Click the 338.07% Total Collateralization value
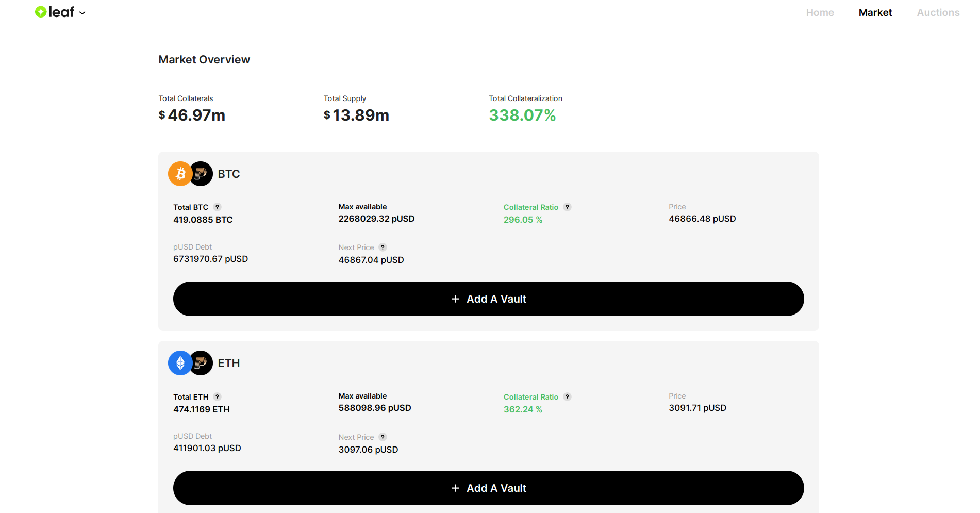This screenshot has height=513, width=980. point(522,115)
